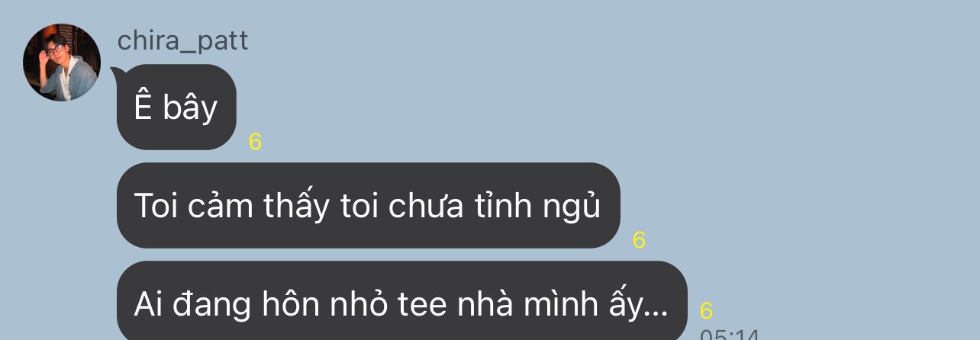980x340 pixels.
Task: Tap the yellow 6 beside the "nhà mình ấy..." message
Action: tap(706, 311)
